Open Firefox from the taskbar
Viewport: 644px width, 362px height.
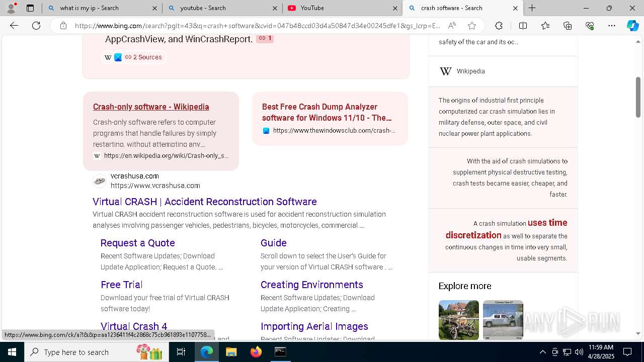256,352
